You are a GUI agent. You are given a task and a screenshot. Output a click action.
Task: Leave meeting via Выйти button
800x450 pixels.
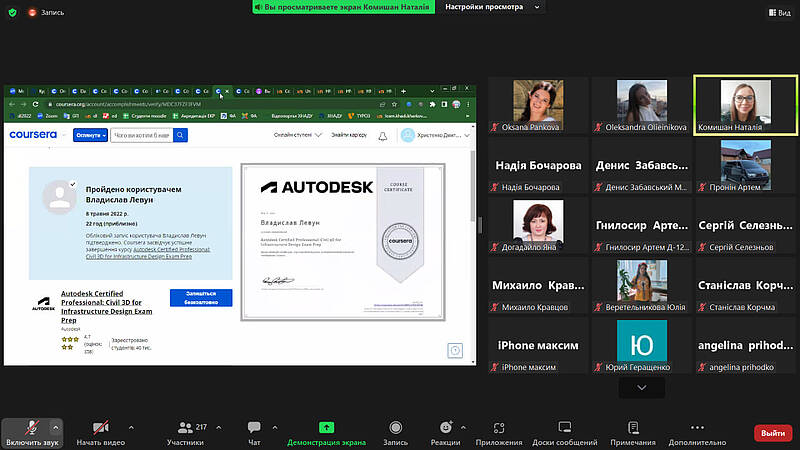773,433
